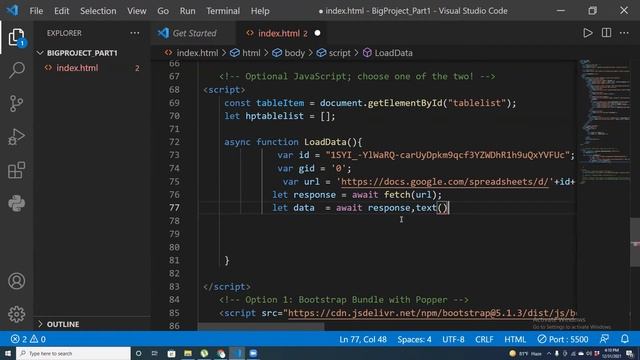The width and height of the screenshot is (640, 360).
Task: Click the tableItem variable on line 69
Action: [280, 103]
